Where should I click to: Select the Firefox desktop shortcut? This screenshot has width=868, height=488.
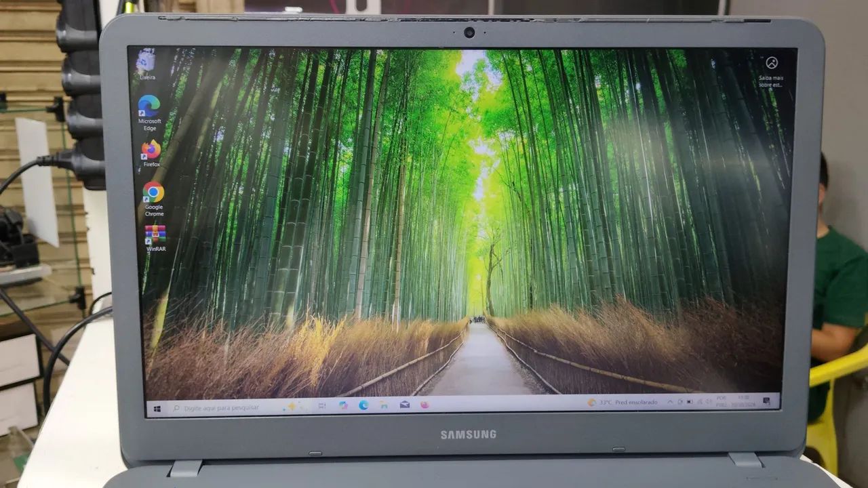(152, 154)
